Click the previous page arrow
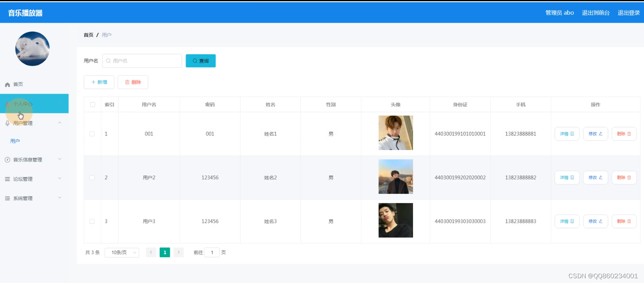The width and height of the screenshot is (644, 283). 151,252
